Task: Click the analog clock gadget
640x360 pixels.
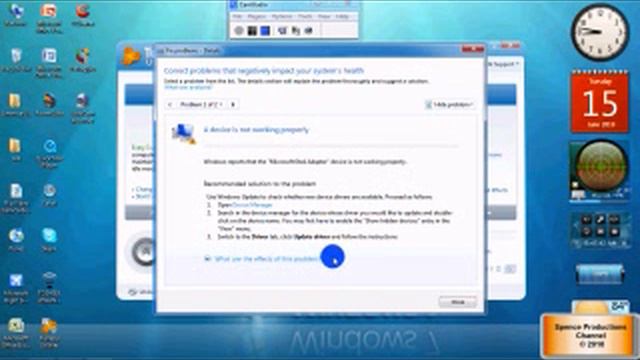Action: (600, 33)
